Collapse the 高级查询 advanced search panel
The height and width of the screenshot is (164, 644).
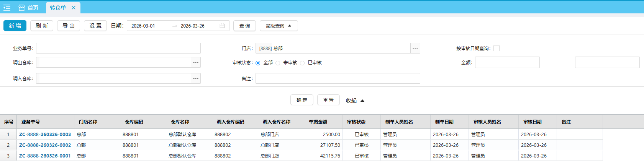tap(279, 26)
